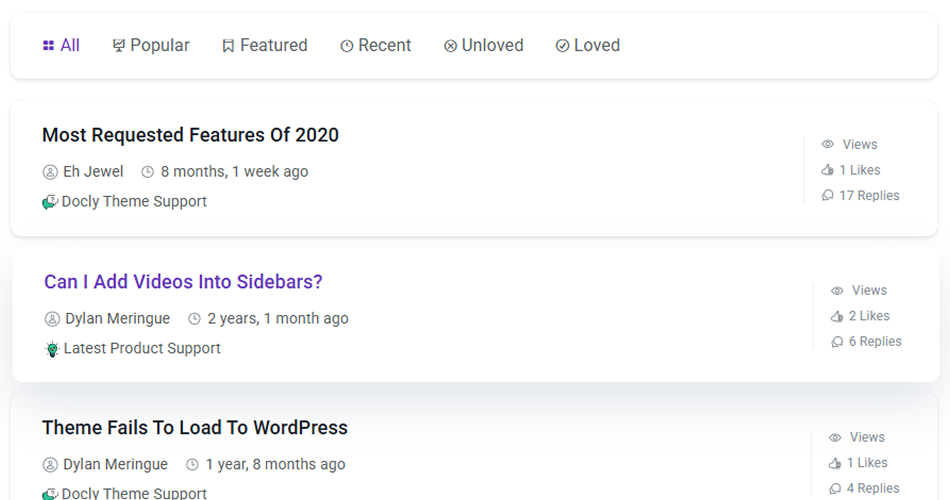The width and height of the screenshot is (950, 500).
Task: Click thumbs-up icon in Theme Fails To Load card
Action: (835, 463)
